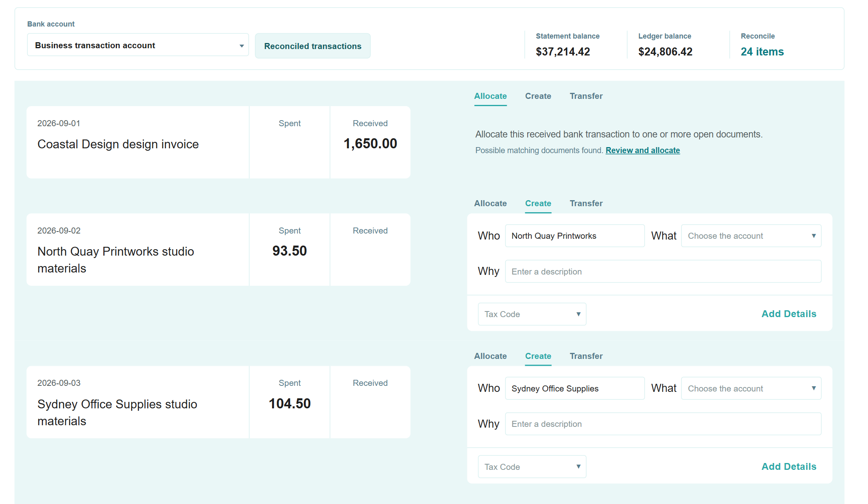This screenshot has width=868, height=504.
Task: Click the Why description field for North Quay Printworks
Action: coord(663,271)
